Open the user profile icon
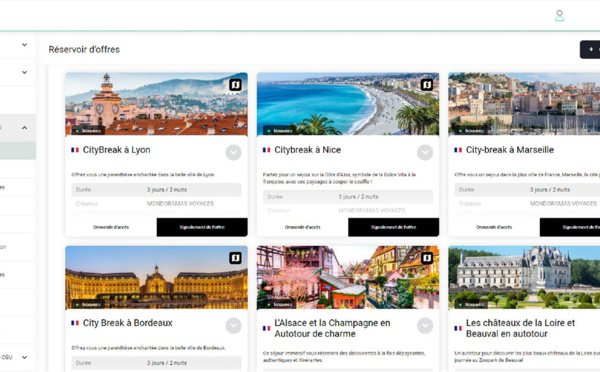The image size is (600, 372). [559, 16]
